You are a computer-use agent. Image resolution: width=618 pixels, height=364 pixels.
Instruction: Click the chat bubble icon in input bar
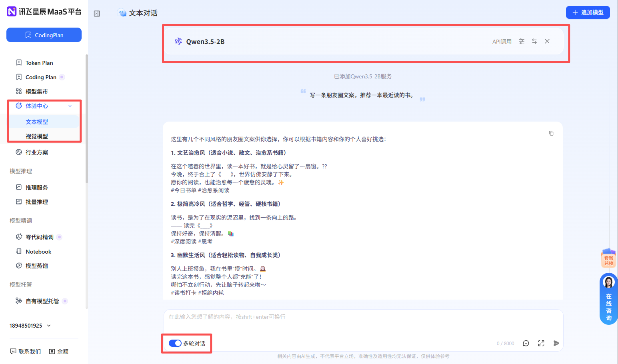[526, 343]
